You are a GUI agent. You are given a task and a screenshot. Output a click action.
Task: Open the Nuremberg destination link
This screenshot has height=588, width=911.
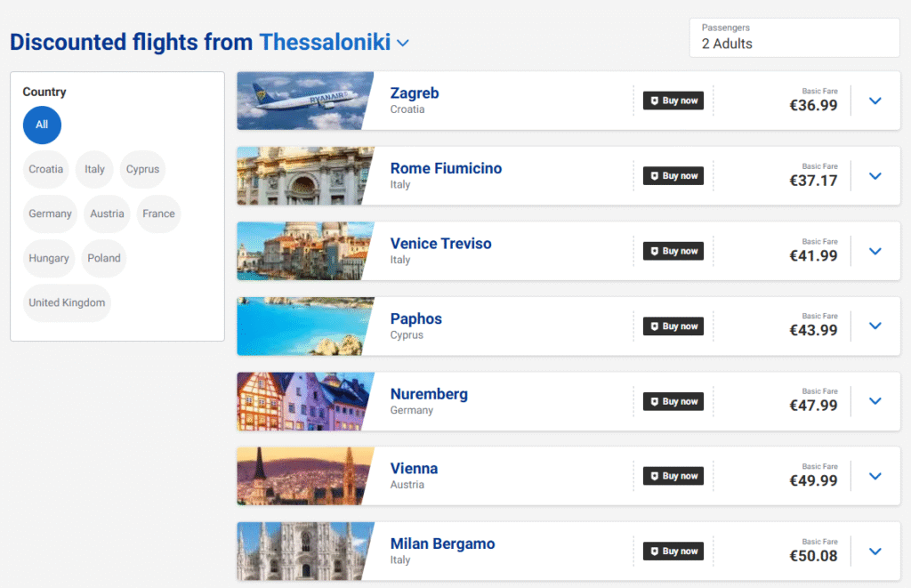click(429, 394)
